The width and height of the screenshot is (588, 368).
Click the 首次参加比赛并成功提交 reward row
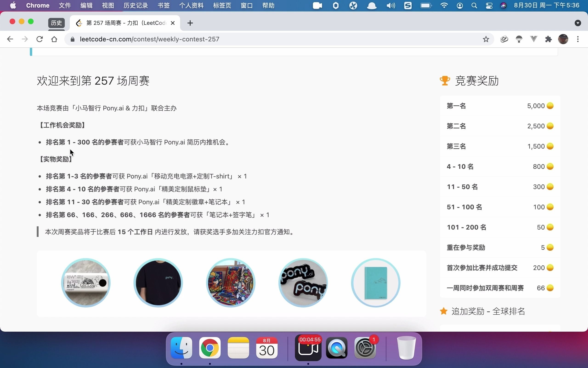tap(500, 268)
